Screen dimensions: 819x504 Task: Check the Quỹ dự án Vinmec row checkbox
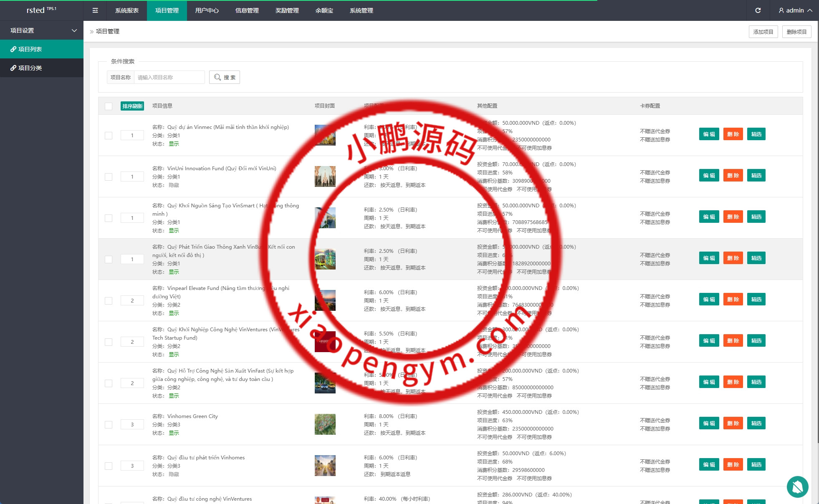(109, 135)
